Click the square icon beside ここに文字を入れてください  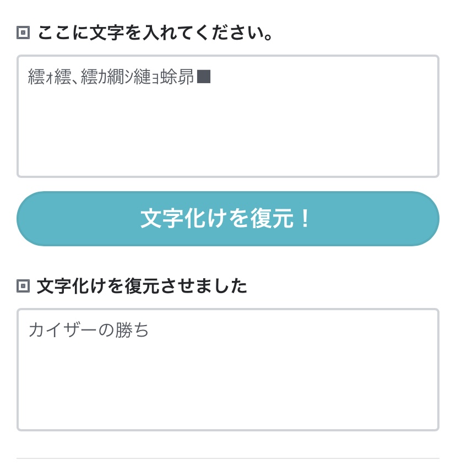[x=23, y=33]
